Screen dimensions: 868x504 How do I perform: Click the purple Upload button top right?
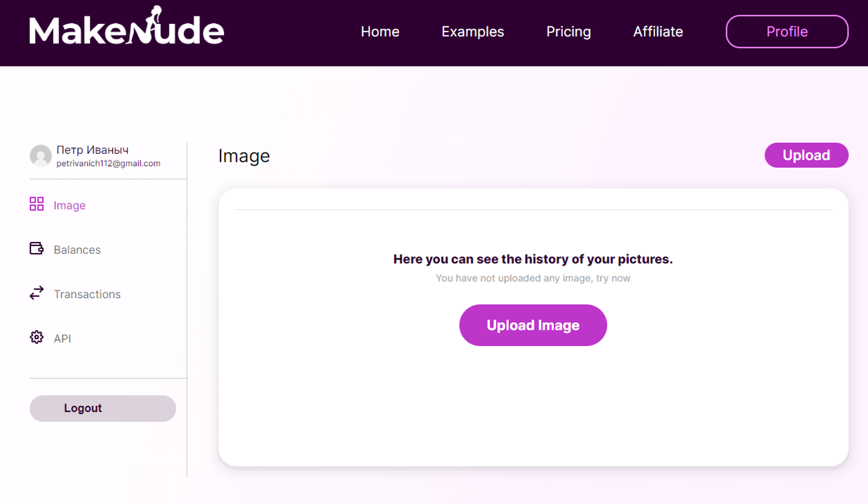click(x=807, y=155)
